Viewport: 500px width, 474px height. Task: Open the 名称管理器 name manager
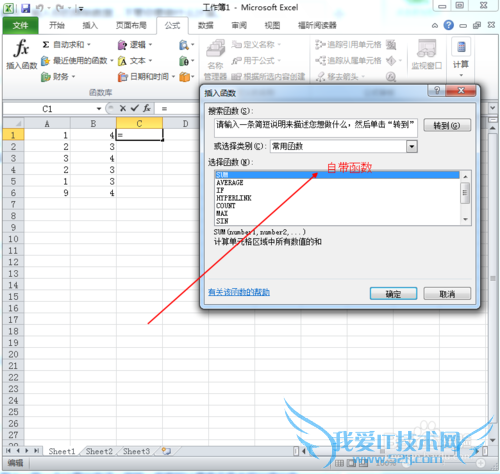coord(215,60)
